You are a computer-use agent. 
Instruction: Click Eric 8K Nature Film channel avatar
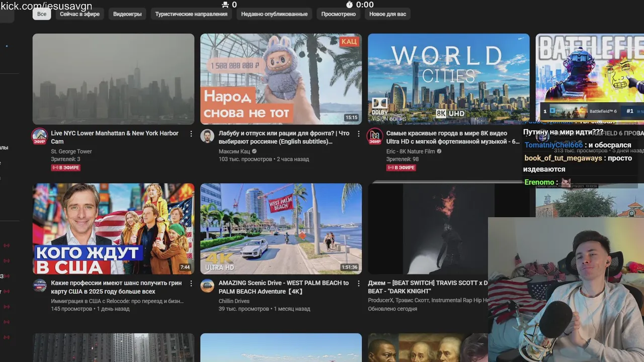[375, 136]
